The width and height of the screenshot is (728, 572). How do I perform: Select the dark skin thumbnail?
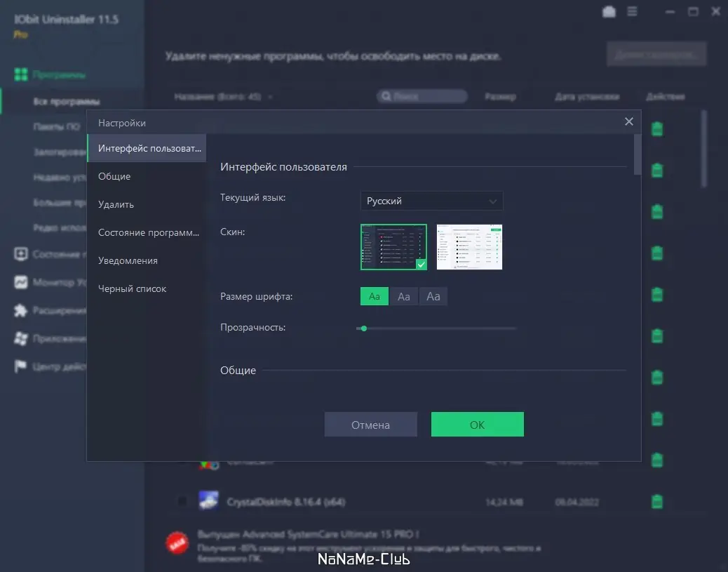393,247
